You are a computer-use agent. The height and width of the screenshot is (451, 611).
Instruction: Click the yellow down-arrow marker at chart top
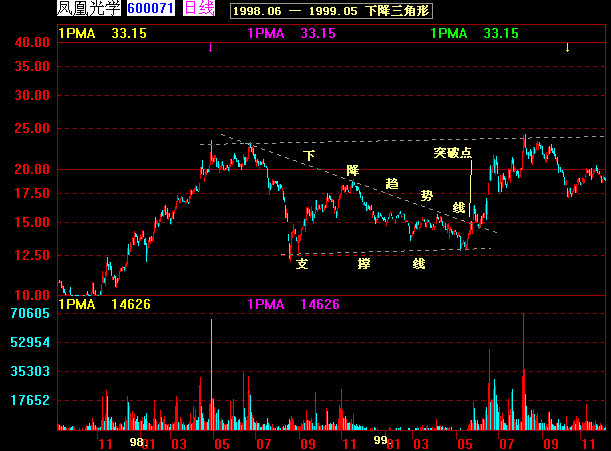point(567,48)
